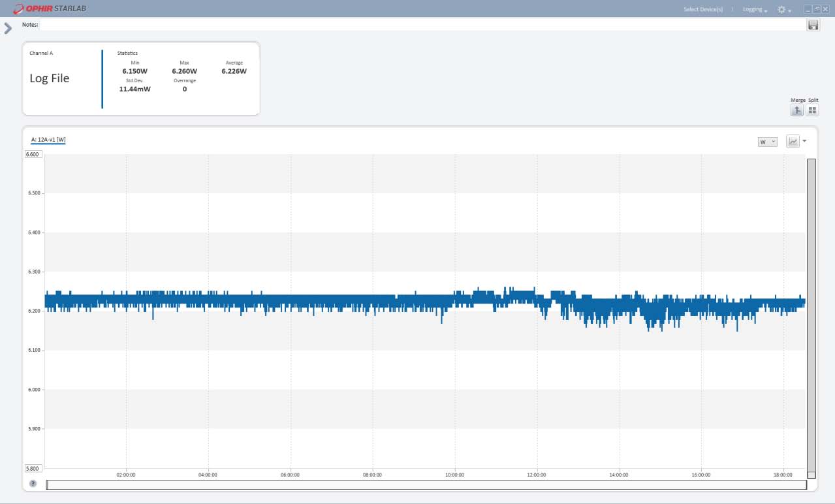Click the Ophir StarLab logo
This screenshot has width=835, height=504.
pos(50,8)
